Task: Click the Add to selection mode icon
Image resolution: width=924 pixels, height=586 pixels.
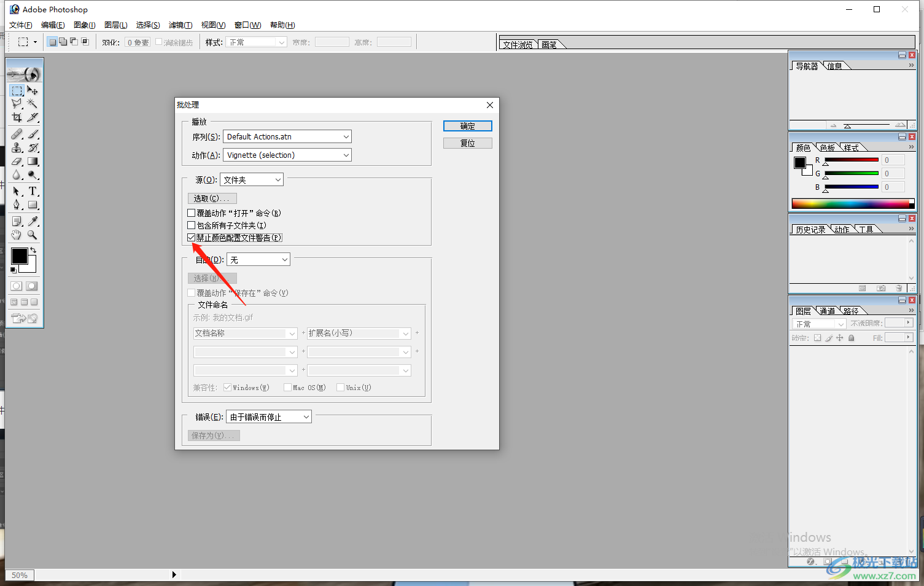Action: [63, 42]
